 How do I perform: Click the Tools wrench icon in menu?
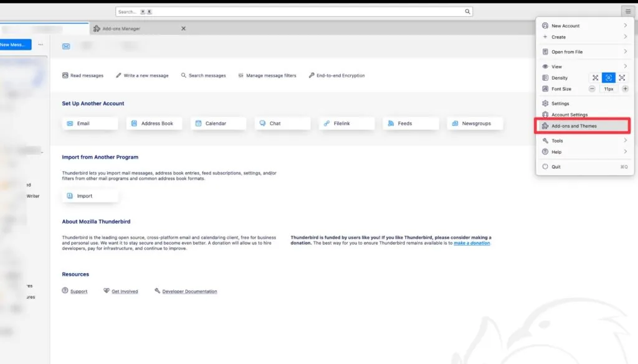[x=545, y=141]
